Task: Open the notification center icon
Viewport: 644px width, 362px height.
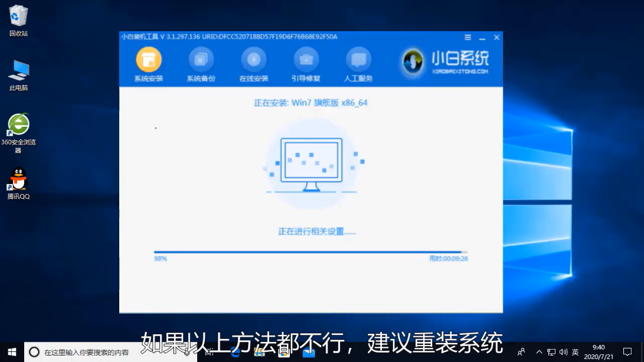Action: click(x=627, y=352)
